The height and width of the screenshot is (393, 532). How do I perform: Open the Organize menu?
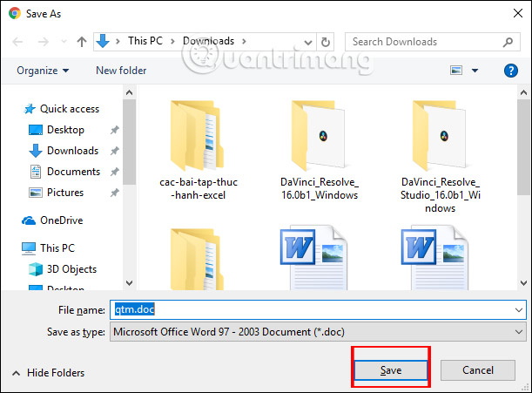point(43,71)
